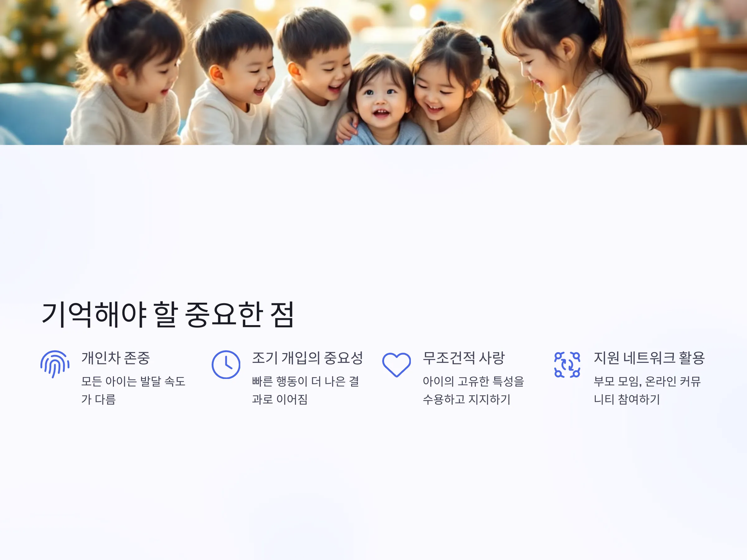Image resolution: width=747 pixels, height=560 pixels.
Task: Click the clock icon for 조기 개입
Action: click(226, 365)
